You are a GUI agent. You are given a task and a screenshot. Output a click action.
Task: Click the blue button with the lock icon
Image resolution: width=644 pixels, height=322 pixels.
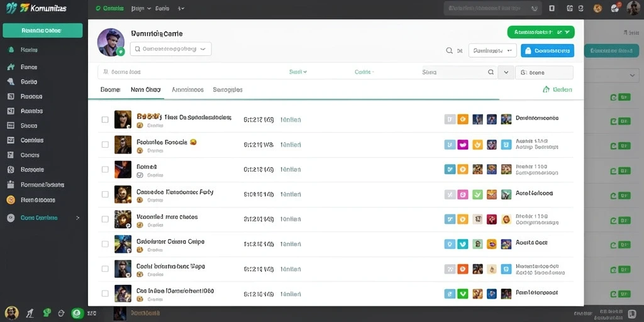pos(548,50)
